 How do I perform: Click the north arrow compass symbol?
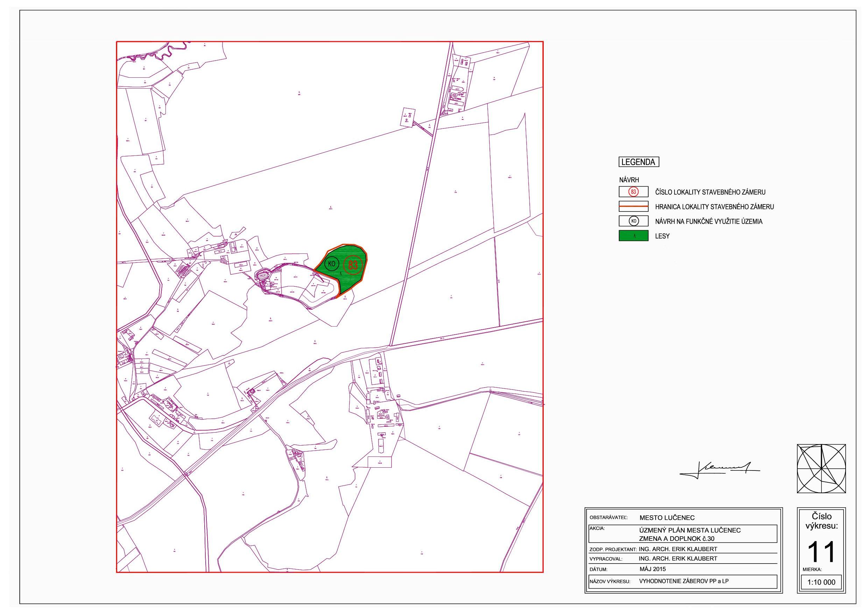821,469
